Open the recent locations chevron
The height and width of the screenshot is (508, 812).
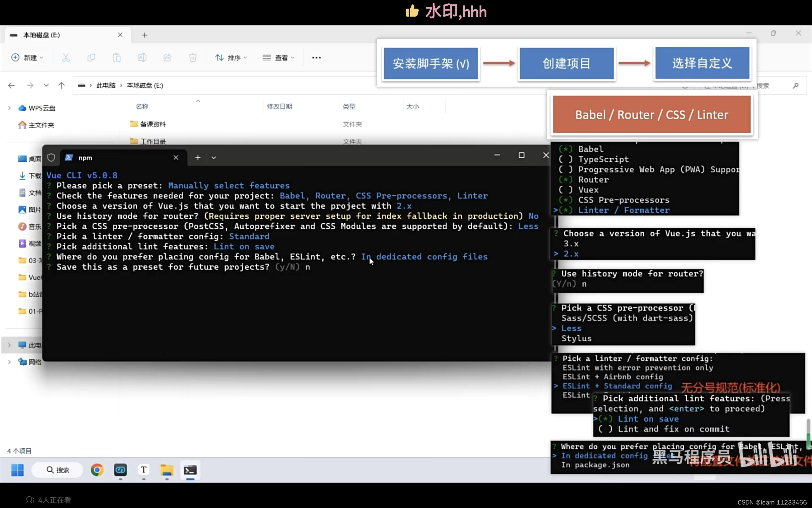coord(46,85)
